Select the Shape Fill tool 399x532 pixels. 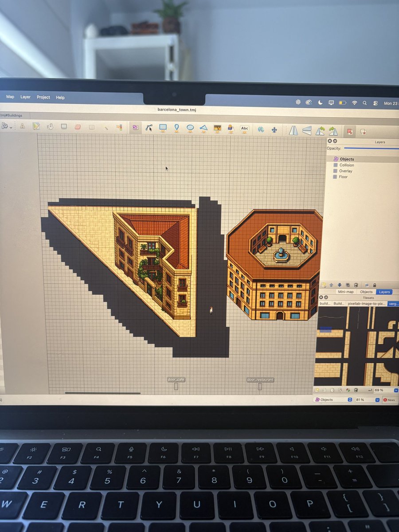point(64,126)
